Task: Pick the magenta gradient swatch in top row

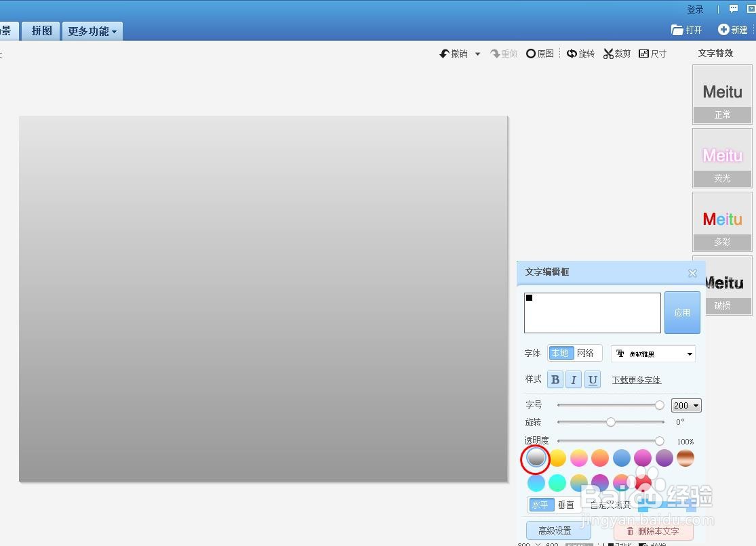Action: [643, 458]
